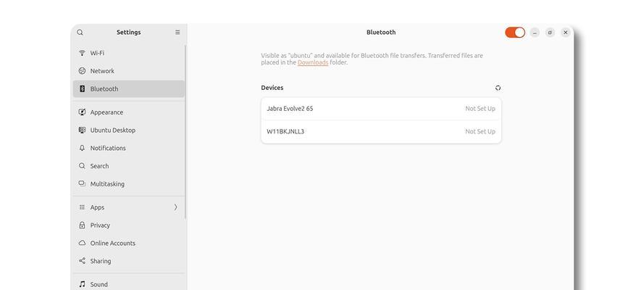Click the search magnifier icon in Settings header
This screenshot has width=644, height=290.
click(x=80, y=32)
